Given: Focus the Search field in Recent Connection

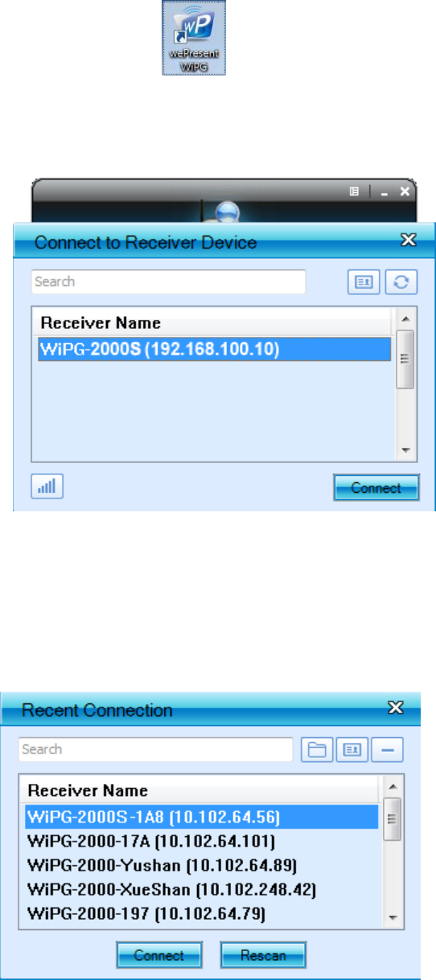Looking at the screenshot, I should [155, 749].
